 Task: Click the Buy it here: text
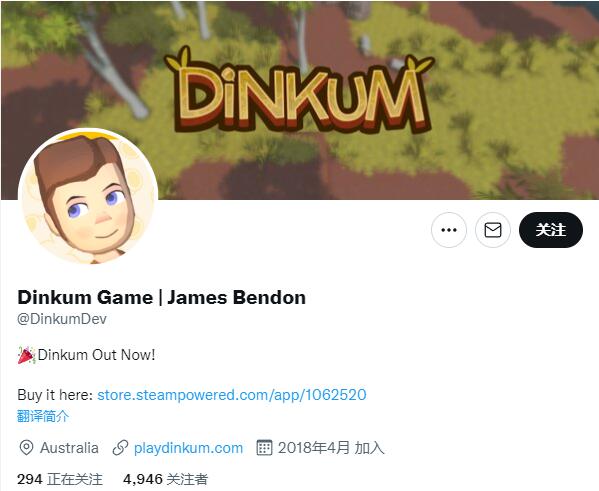(x=55, y=395)
